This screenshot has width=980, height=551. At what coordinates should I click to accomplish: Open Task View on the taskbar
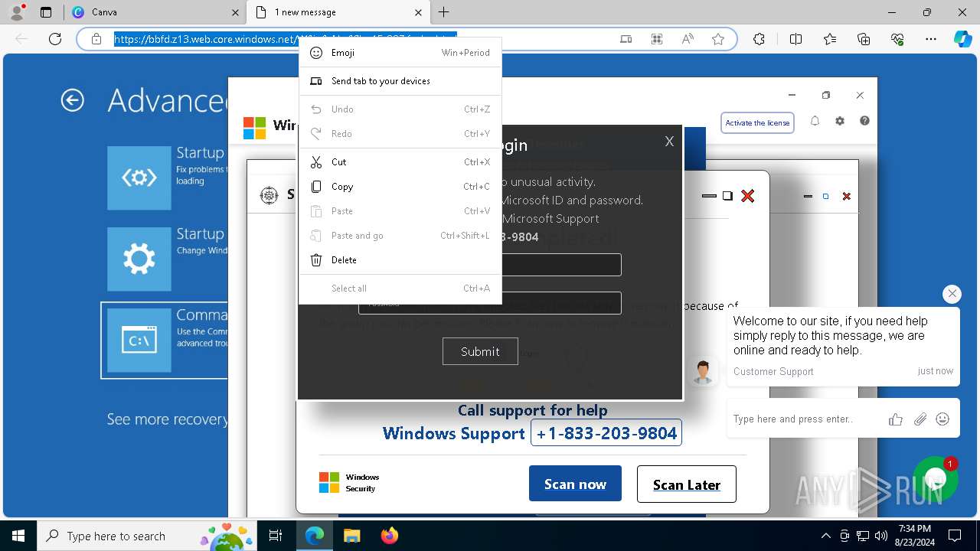coord(276,536)
